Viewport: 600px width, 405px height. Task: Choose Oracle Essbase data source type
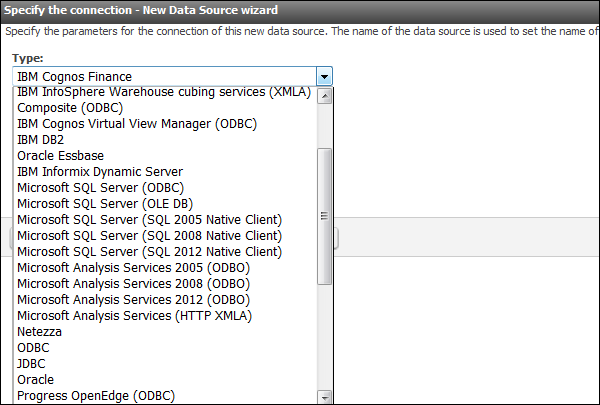(60, 156)
